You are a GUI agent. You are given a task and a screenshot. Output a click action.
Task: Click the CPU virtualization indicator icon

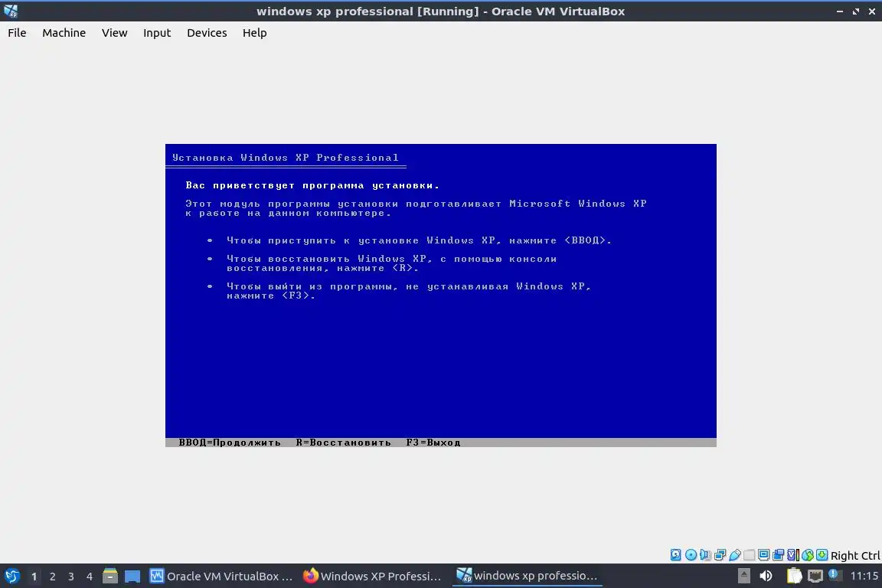coord(793,555)
